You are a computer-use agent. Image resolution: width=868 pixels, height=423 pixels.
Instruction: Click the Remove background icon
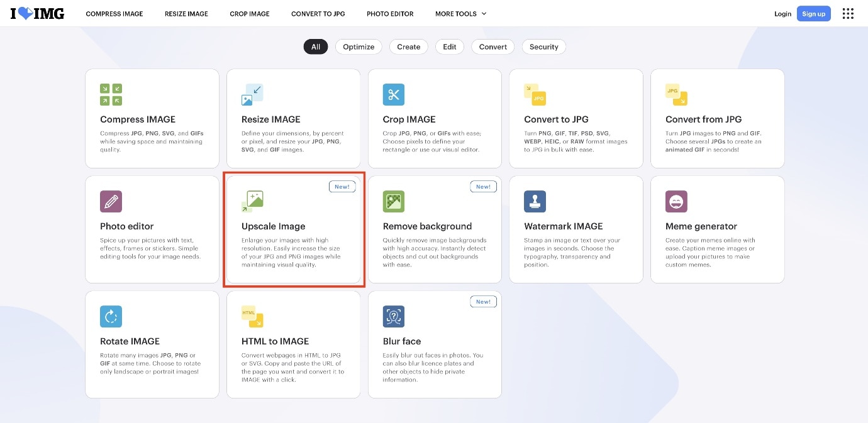[x=394, y=201]
